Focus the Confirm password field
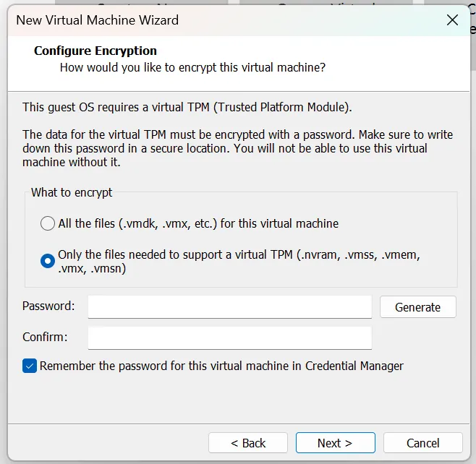The height and width of the screenshot is (464, 476). 229,338
